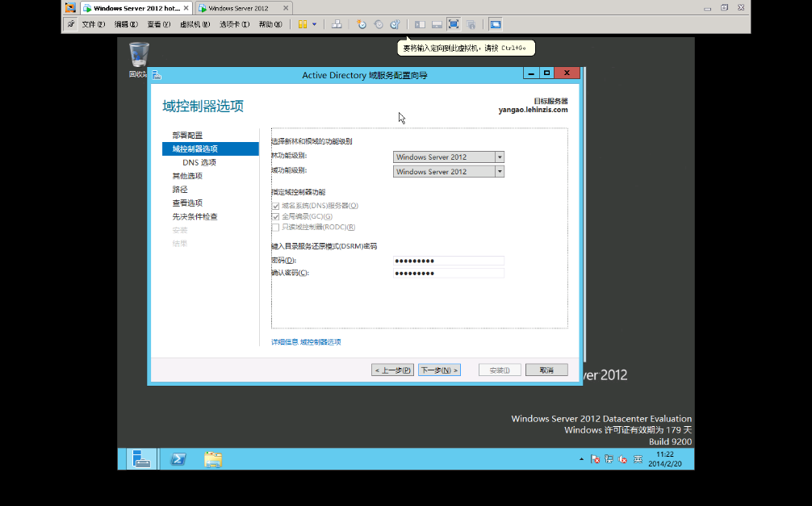Open the power options arrow beside pause
Screen dimensions: 812x506
(x=314, y=24)
